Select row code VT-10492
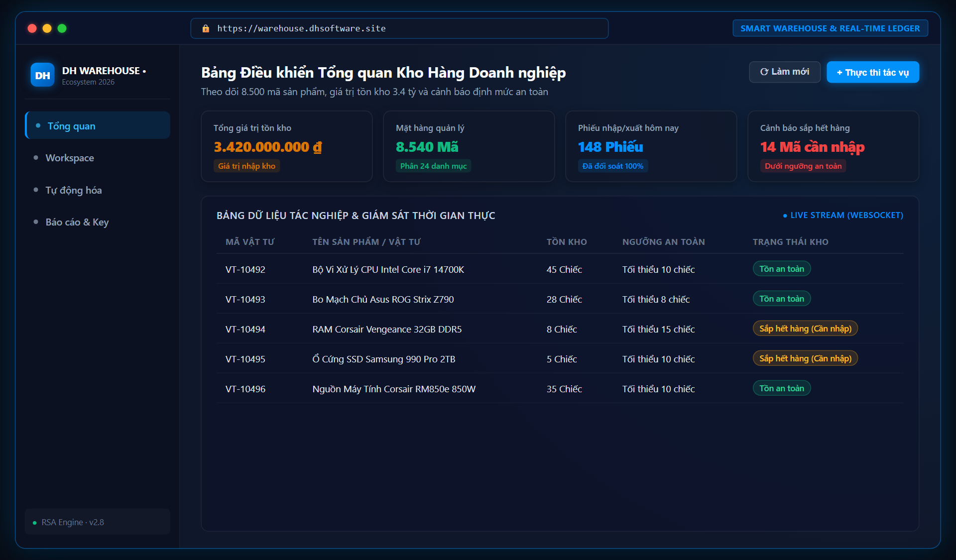Screen dimensions: 956x560 245,269
